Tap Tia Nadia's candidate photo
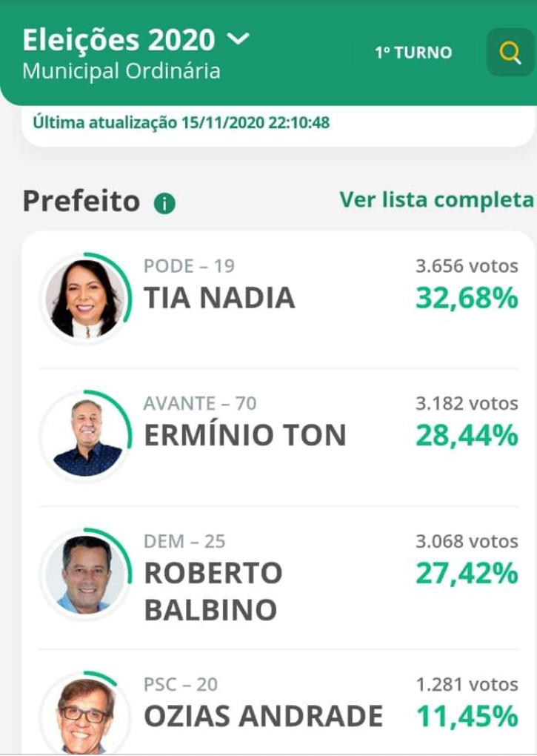Screen dimensions: 537x756 tap(85, 299)
